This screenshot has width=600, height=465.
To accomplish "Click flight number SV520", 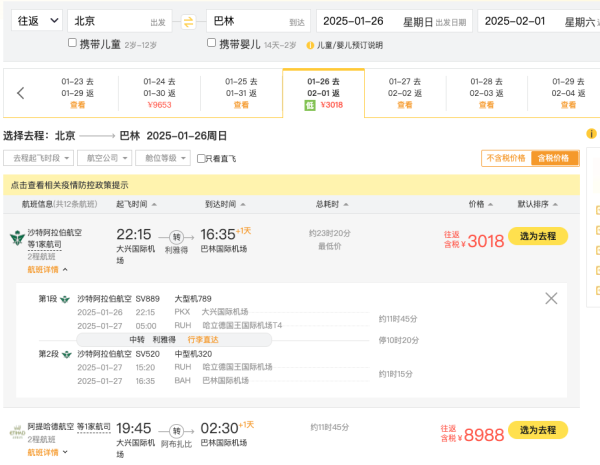I will (x=147, y=354).
